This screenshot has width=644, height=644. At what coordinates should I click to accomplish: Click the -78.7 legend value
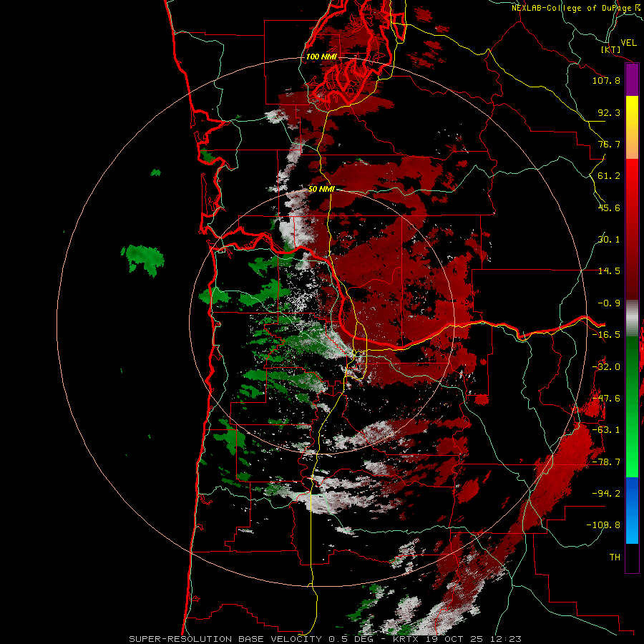point(606,462)
